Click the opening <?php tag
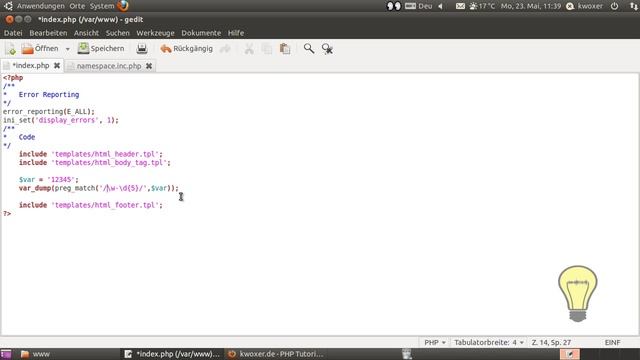 [13, 78]
